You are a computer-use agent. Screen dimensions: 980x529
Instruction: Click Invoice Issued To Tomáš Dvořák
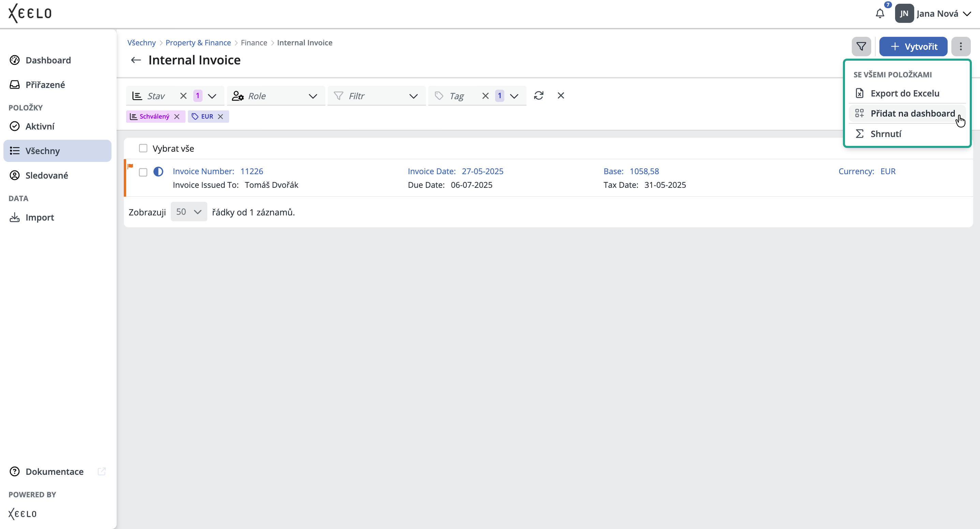pyautogui.click(x=236, y=185)
